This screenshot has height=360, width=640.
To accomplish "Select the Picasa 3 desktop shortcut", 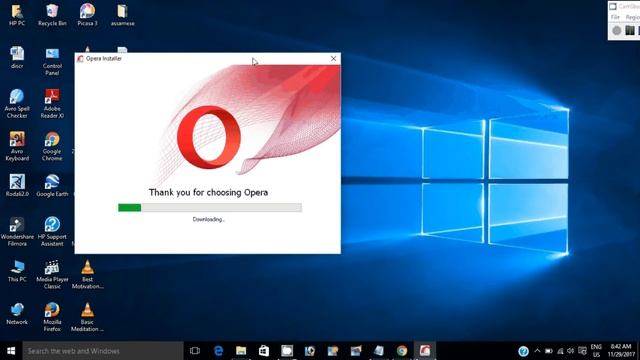I will coord(87,16).
